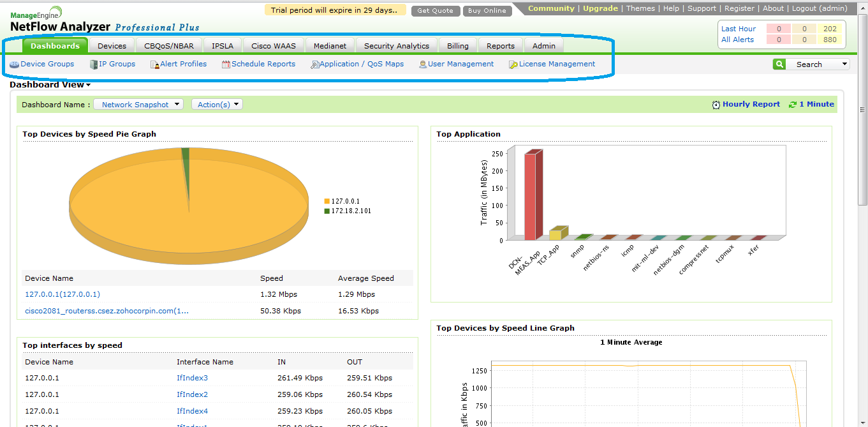
Task: Open the CBQoS/NBAR tab
Action: pos(169,46)
